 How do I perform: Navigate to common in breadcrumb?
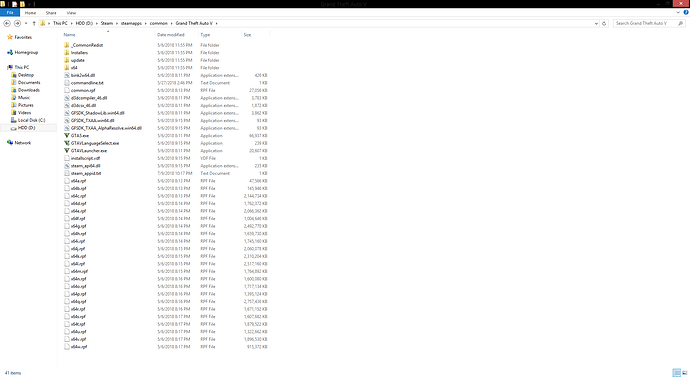pyautogui.click(x=159, y=23)
